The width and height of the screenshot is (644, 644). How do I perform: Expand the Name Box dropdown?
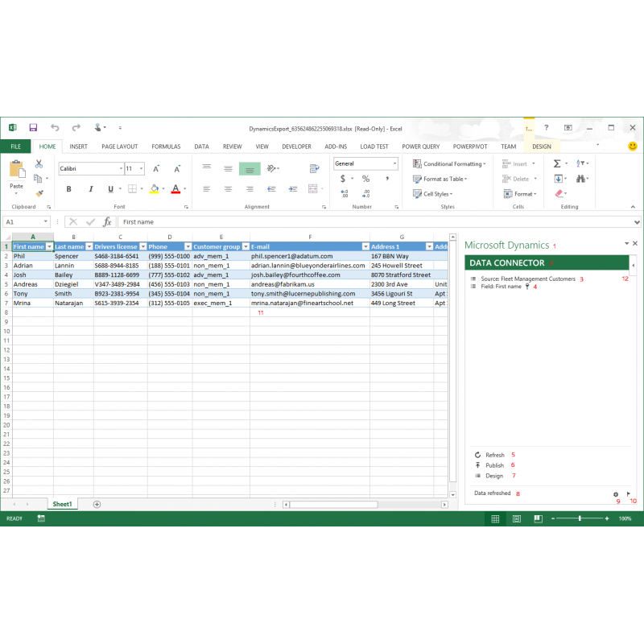[x=45, y=222]
